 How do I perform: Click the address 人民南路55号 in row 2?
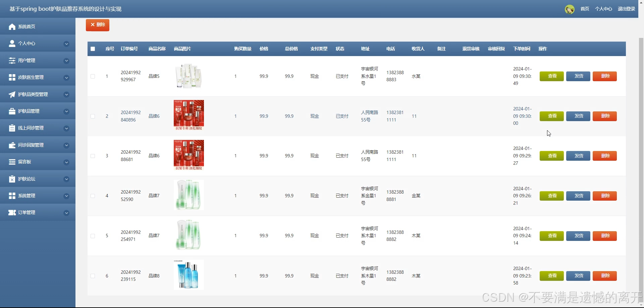click(x=369, y=116)
